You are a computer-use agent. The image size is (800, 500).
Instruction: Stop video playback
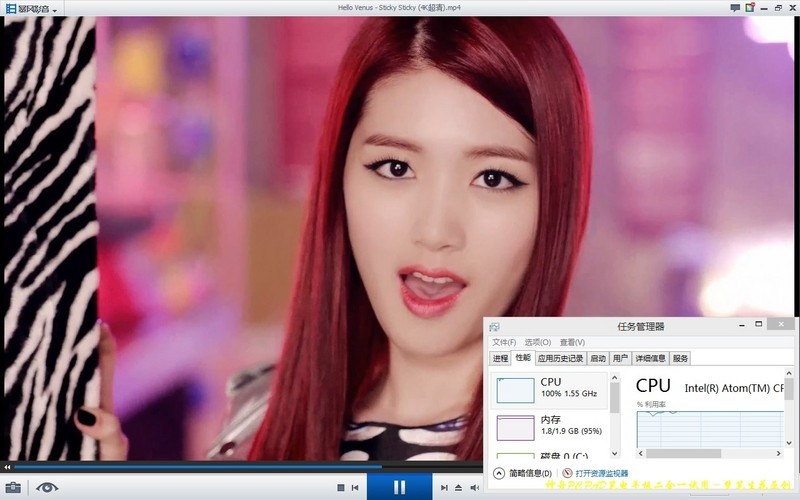(341, 488)
